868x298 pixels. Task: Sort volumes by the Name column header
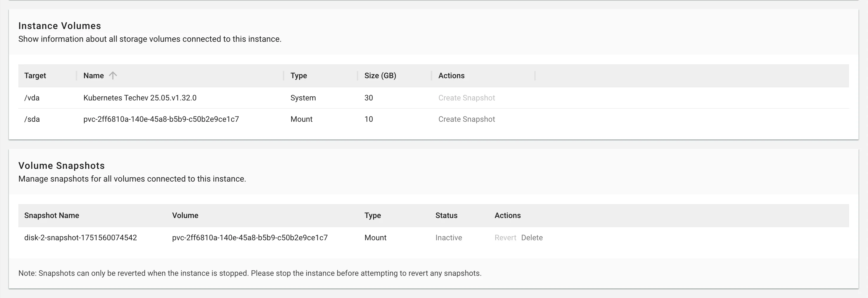coord(94,76)
